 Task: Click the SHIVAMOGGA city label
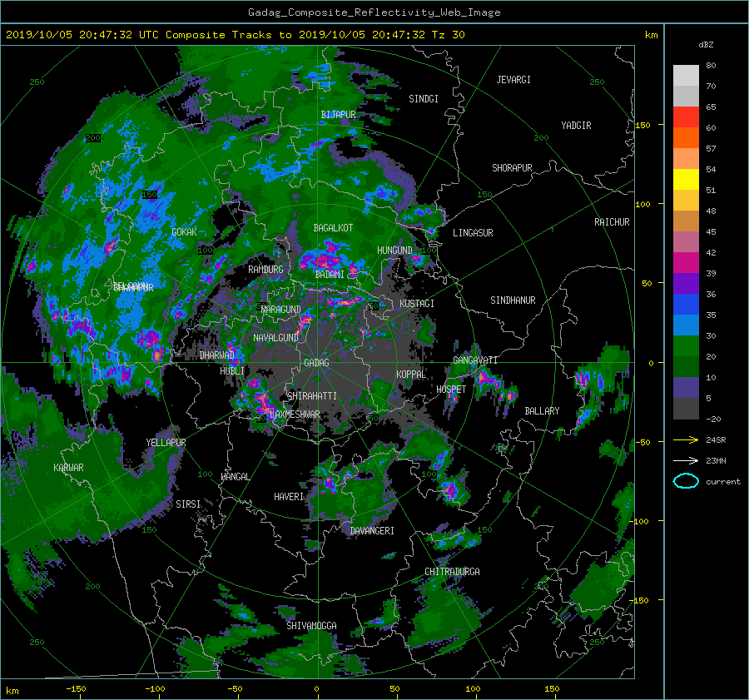tap(311, 626)
